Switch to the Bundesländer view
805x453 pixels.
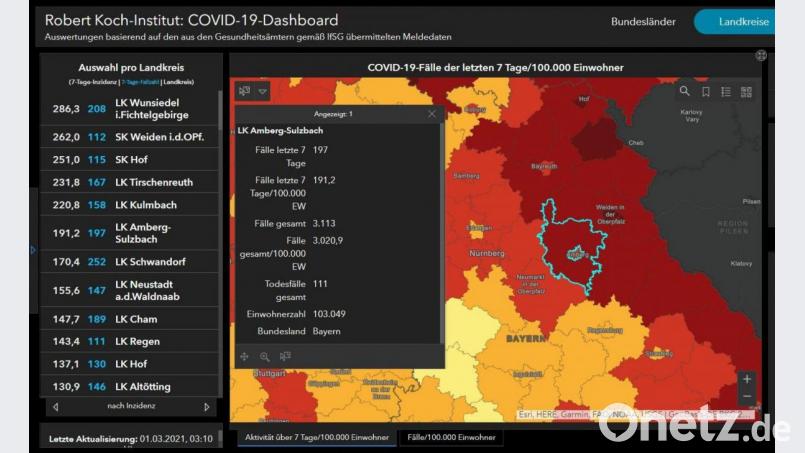pyautogui.click(x=643, y=22)
